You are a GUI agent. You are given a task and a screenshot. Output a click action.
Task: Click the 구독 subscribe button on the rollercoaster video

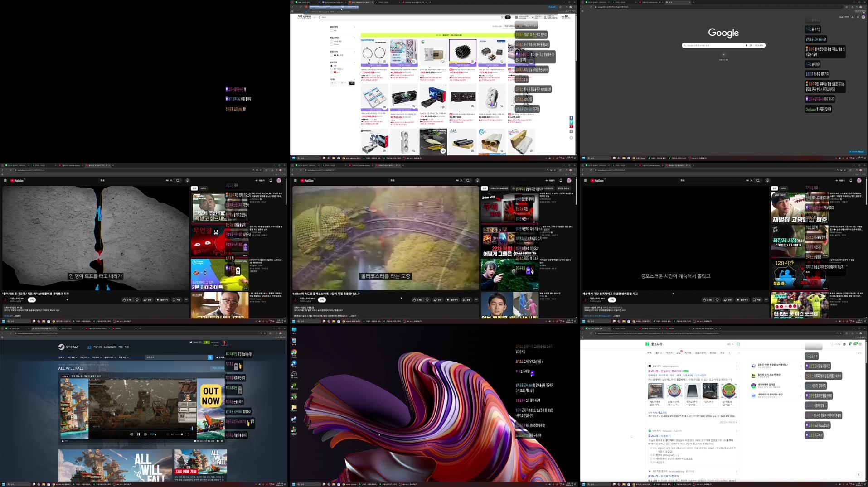[x=322, y=300]
